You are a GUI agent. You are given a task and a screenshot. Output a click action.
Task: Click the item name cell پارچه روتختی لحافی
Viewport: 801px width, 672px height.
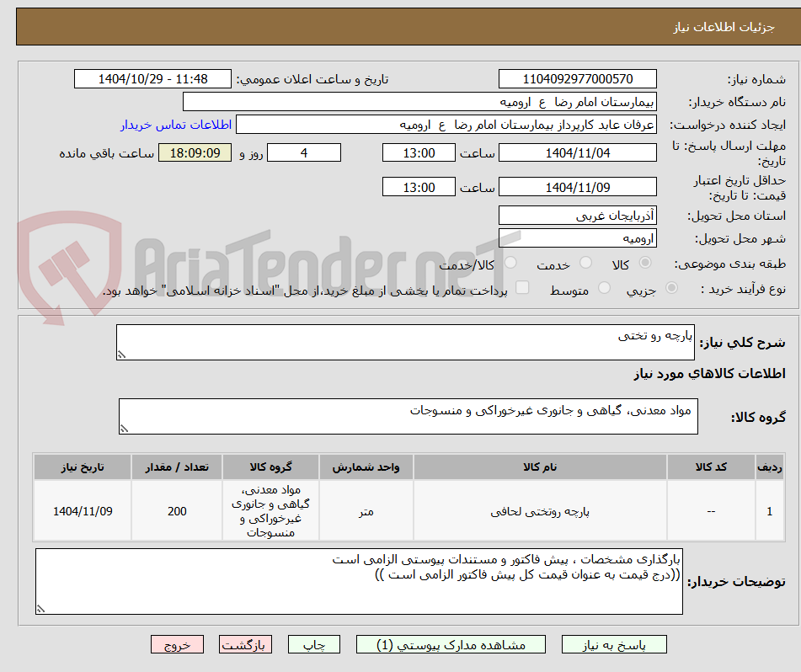[540, 510]
